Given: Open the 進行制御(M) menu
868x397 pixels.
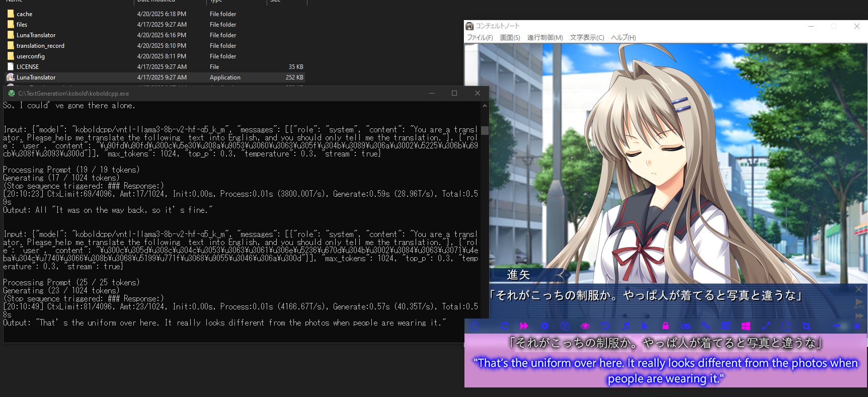Looking at the screenshot, I should tap(545, 38).
